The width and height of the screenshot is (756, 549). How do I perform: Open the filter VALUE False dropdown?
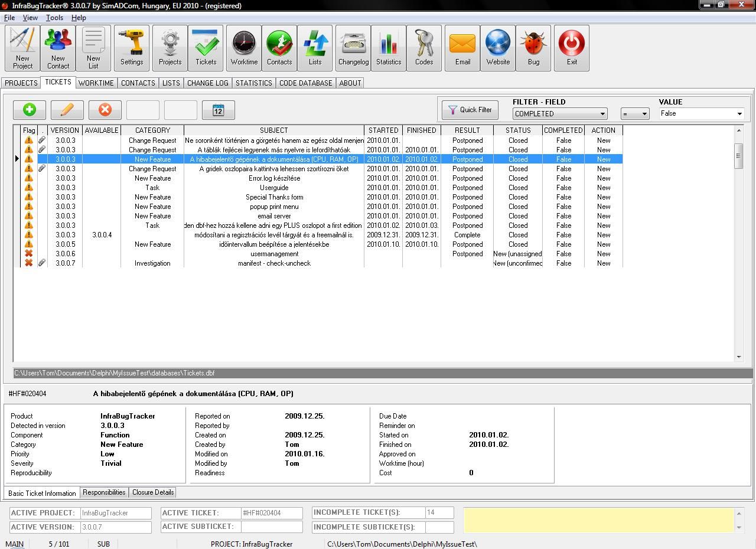[x=702, y=113]
